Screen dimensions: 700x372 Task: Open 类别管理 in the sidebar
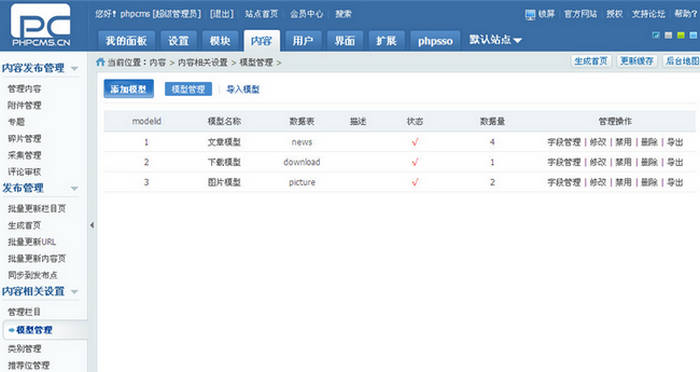pyautogui.click(x=25, y=348)
